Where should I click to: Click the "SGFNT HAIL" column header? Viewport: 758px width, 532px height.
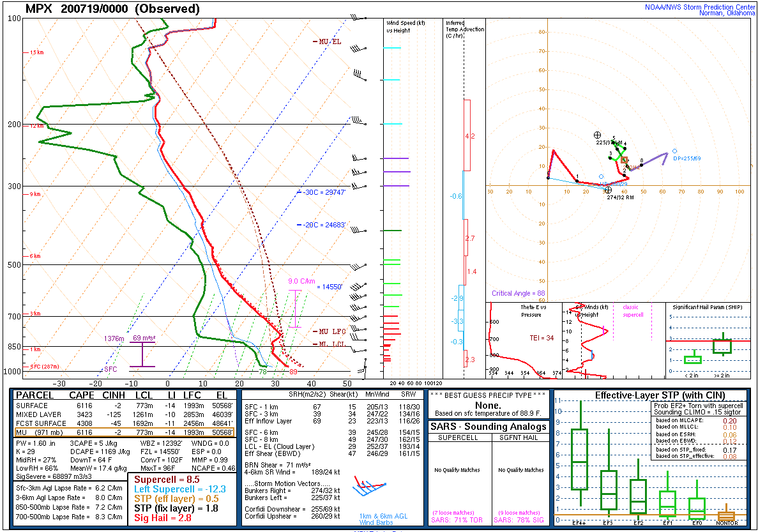pyautogui.click(x=520, y=437)
